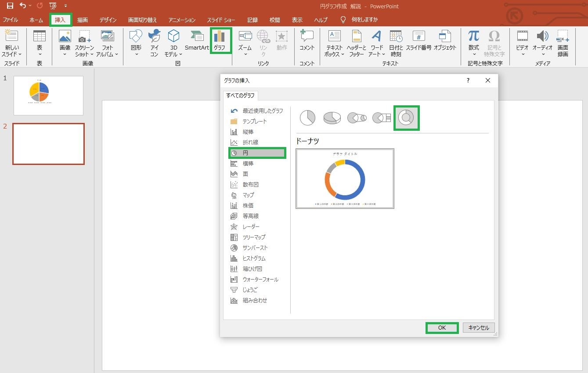Expand the スクリーンショット dropdown arrow
This screenshot has width=588, height=373.
[x=92, y=54]
